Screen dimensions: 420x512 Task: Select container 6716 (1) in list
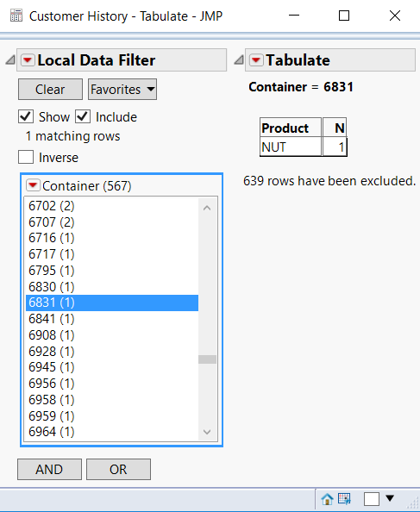[x=112, y=238]
